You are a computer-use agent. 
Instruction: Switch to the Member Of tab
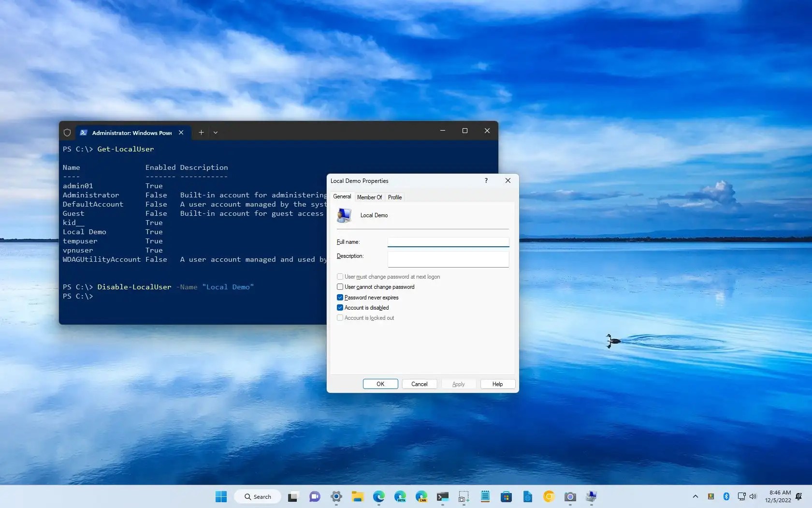[x=369, y=197]
